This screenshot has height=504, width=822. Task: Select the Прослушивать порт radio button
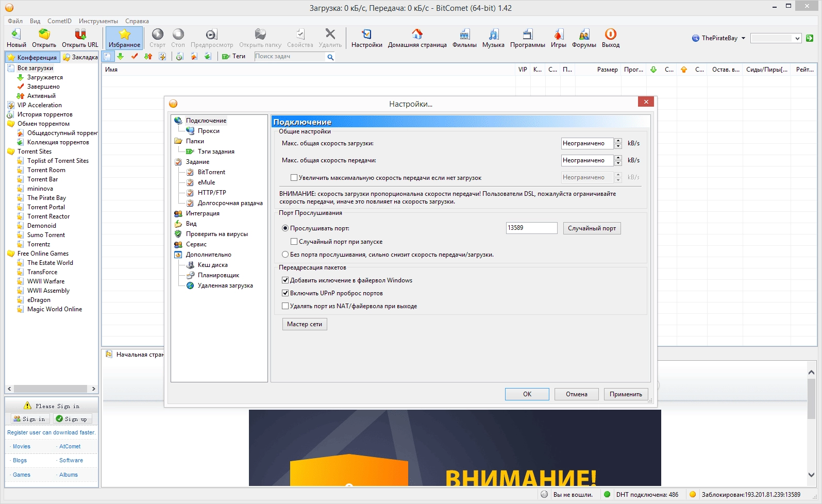point(285,228)
